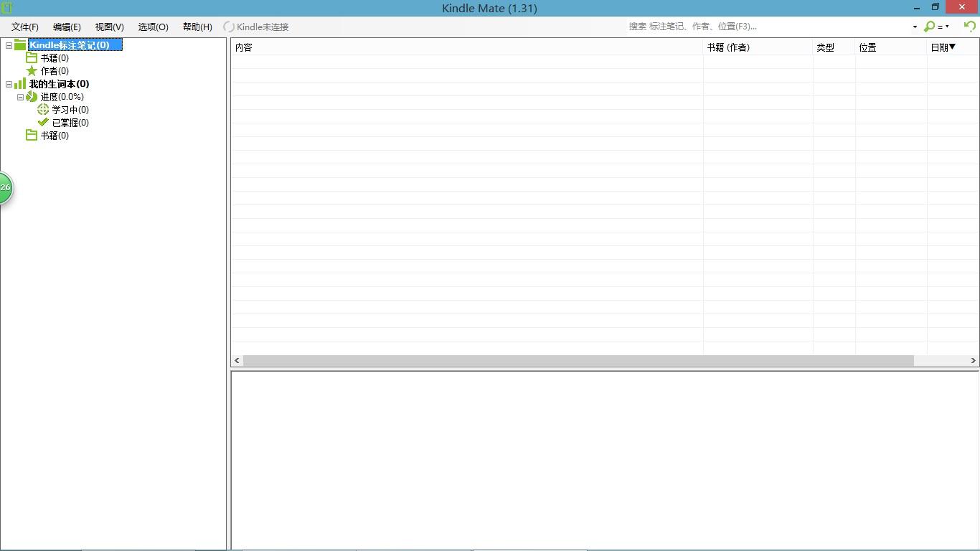This screenshot has height=551, width=980.
Task: Sort by the 位置 column header
Action: [891, 47]
